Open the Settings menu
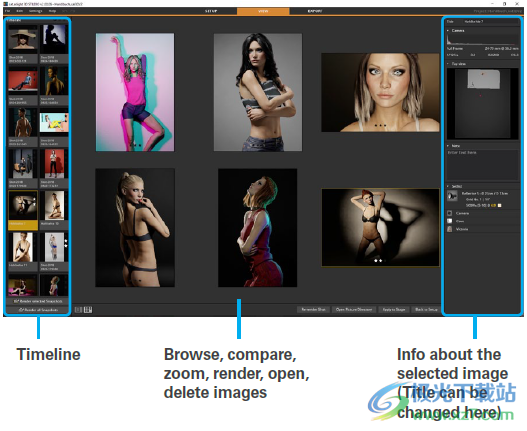The width and height of the screenshot is (527, 431). tap(35, 11)
